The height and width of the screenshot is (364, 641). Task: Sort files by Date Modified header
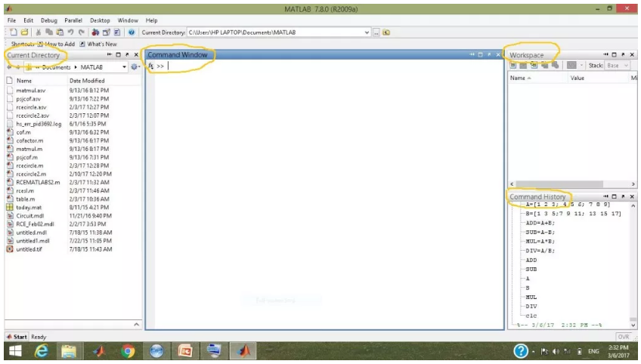[87, 81]
